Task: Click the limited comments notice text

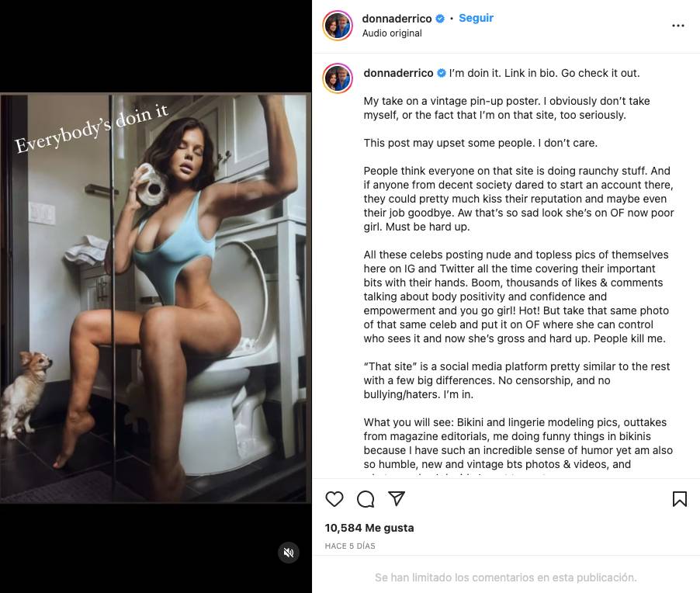Action: [x=505, y=577]
